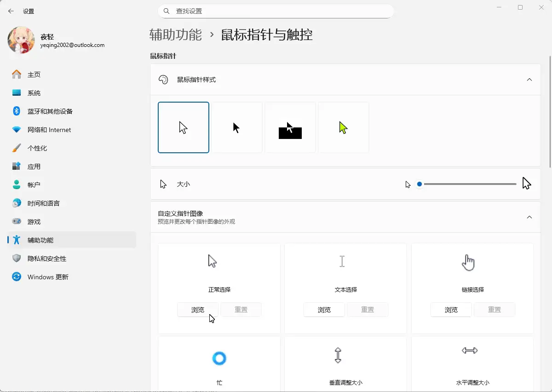Click the Bluetooth and devices icon in sidebar
This screenshot has width=552, height=392.
(x=17, y=111)
